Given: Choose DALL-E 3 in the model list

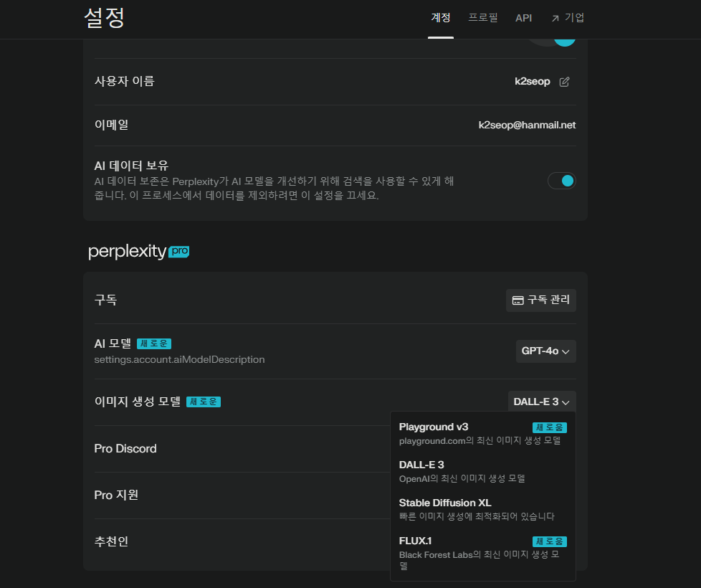Looking at the screenshot, I should [483, 471].
